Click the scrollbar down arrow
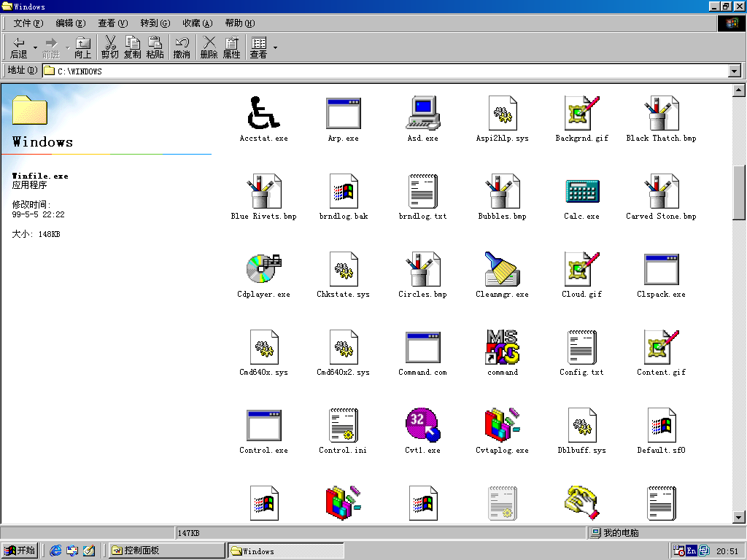This screenshot has height=560, width=747. tap(740, 518)
